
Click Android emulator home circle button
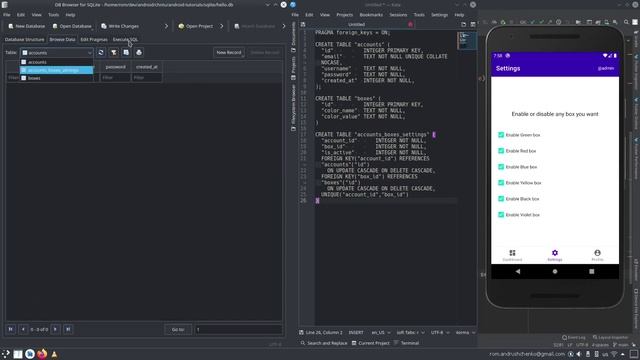[555, 271]
